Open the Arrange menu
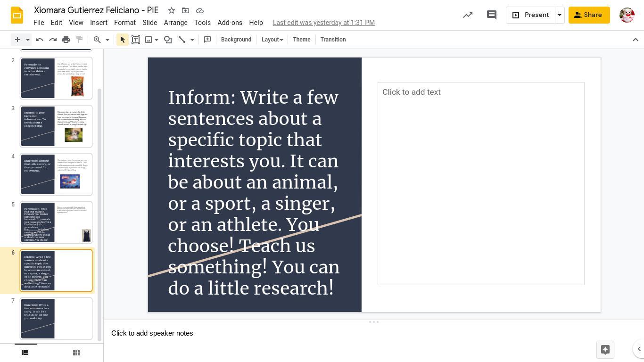Image resolution: width=644 pixels, height=362 pixels. (175, 23)
